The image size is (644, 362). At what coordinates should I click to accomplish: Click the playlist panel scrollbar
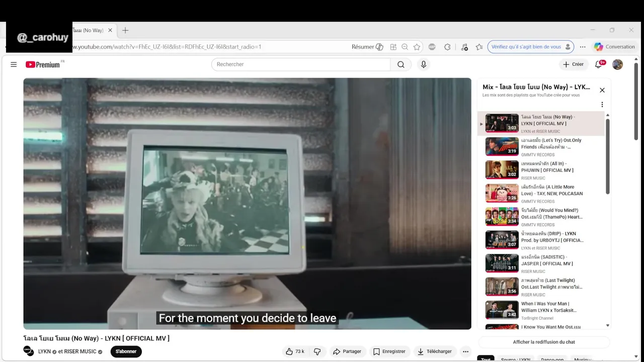(x=607, y=156)
